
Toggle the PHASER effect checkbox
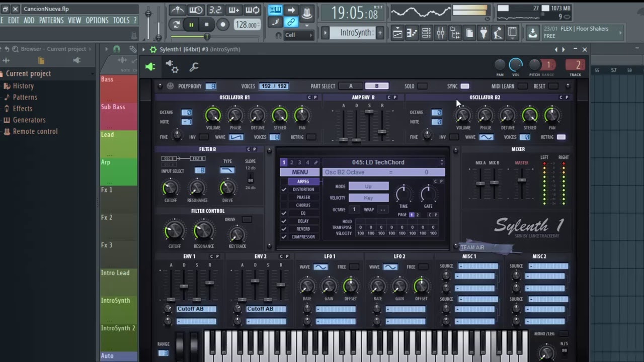pyautogui.click(x=284, y=198)
